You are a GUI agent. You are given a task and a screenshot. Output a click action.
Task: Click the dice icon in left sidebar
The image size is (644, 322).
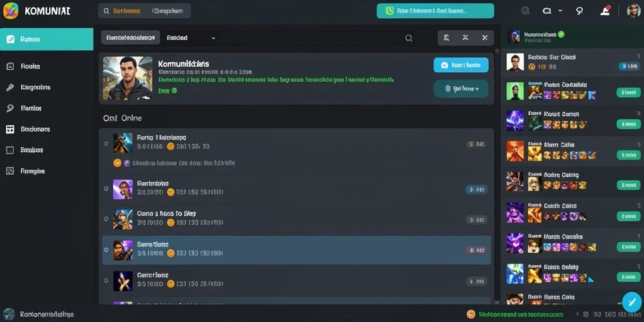[10, 171]
